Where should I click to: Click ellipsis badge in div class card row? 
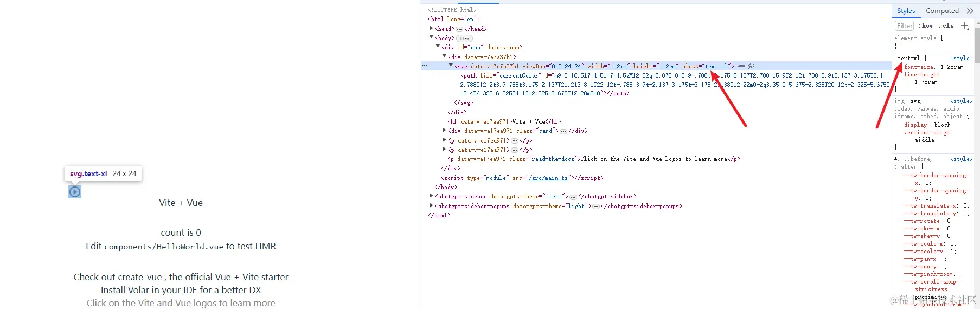563,131
